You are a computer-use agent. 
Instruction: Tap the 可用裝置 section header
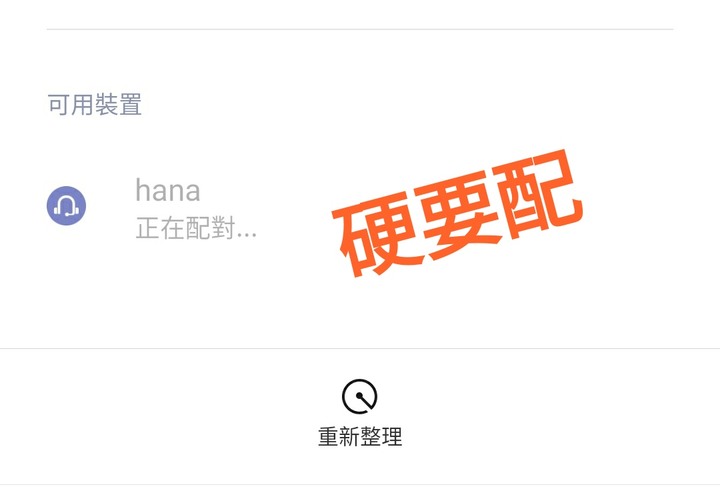click(x=95, y=105)
